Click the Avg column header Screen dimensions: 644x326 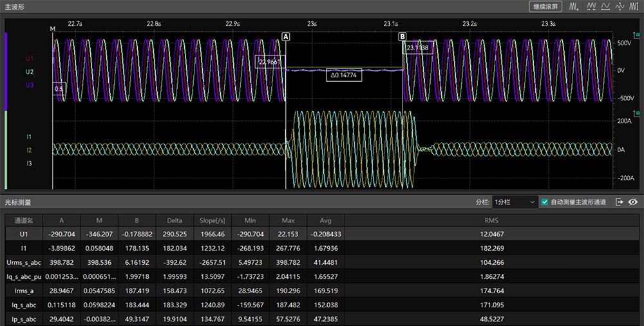coord(326,220)
